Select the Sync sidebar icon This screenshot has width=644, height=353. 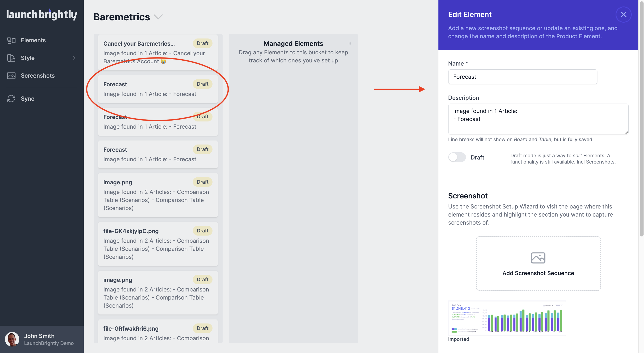(11, 98)
